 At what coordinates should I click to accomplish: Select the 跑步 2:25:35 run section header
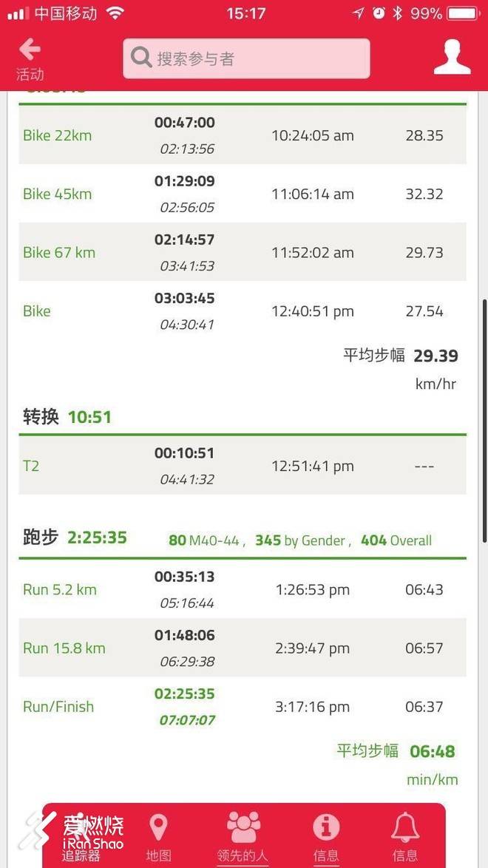click(74, 538)
